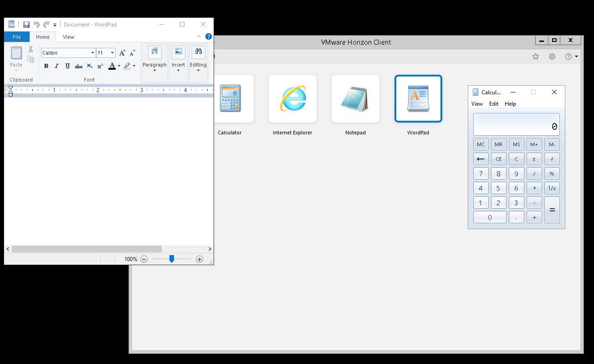This screenshot has width=594, height=364.
Task: Click the Calculator display showing 0
Action: point(517,124)
